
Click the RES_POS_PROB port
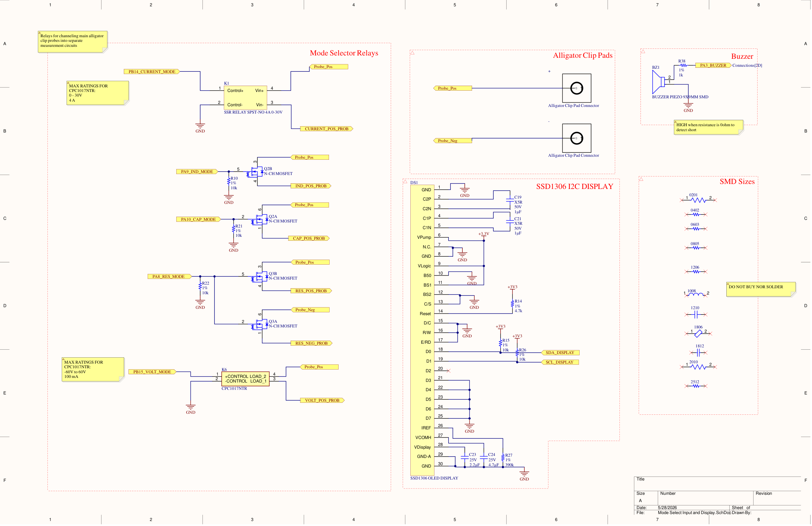click(x=311, y=291)
